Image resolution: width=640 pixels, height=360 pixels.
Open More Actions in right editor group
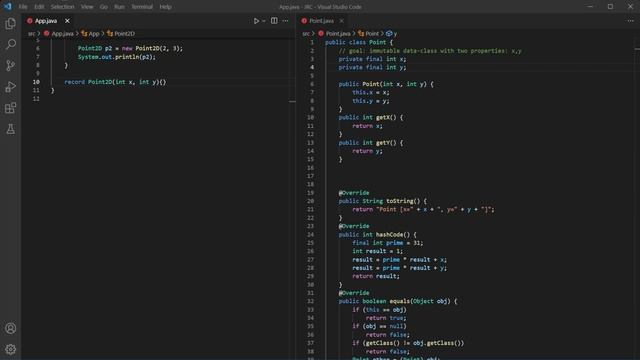(x=631, y=21)
